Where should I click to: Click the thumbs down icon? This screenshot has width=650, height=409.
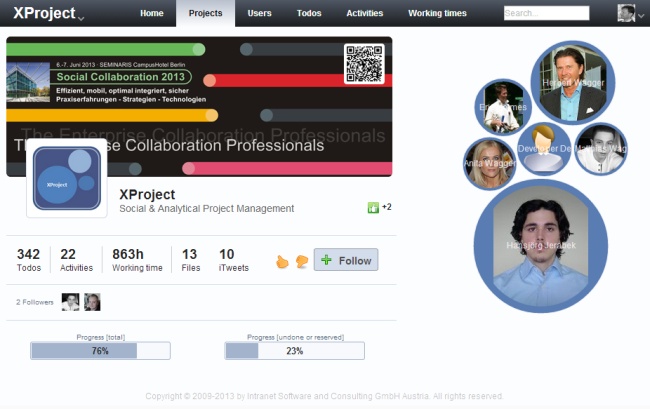click(302, 261)
